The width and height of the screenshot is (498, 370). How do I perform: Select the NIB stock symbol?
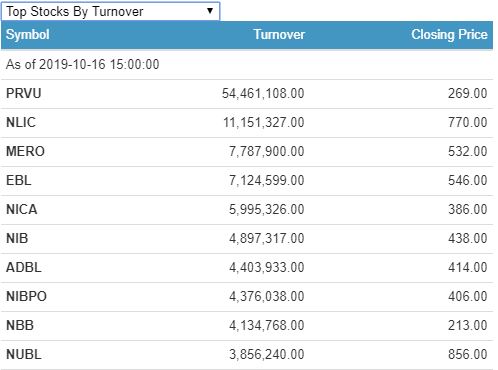click(17, 238)
